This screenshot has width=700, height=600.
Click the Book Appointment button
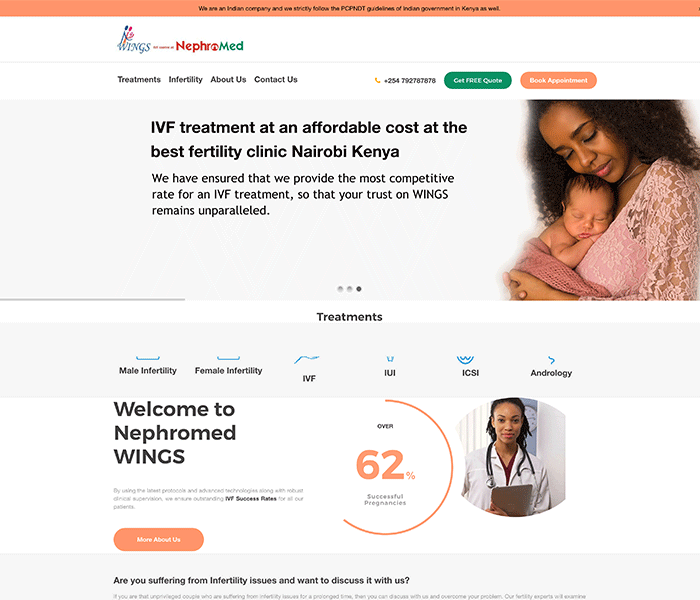tap(558, 80)
